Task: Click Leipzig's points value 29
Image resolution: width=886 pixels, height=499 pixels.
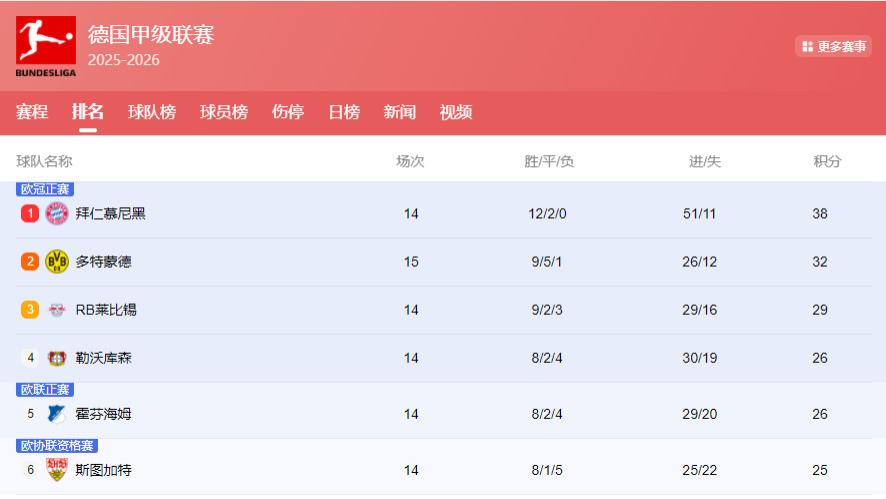Action: (x=820, y=310)
